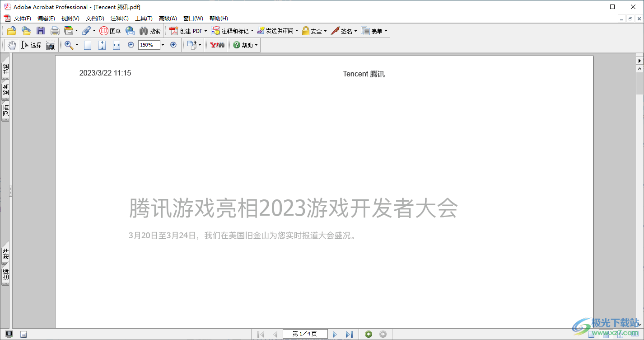Go to the first page

(261, 334)
